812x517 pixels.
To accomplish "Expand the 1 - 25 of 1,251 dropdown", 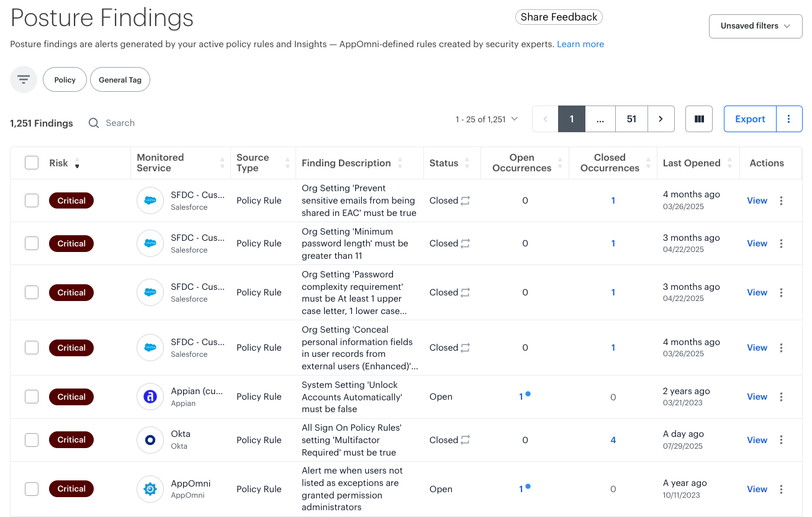I will pos(486,119).
